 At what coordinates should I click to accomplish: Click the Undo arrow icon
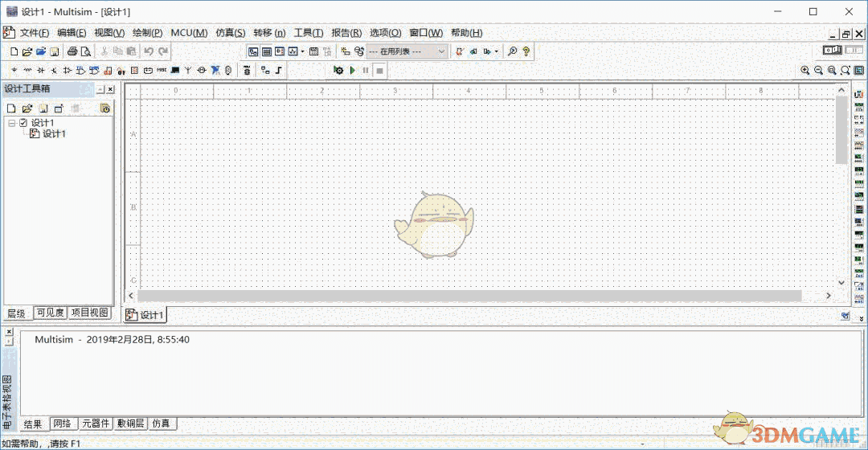149,51
